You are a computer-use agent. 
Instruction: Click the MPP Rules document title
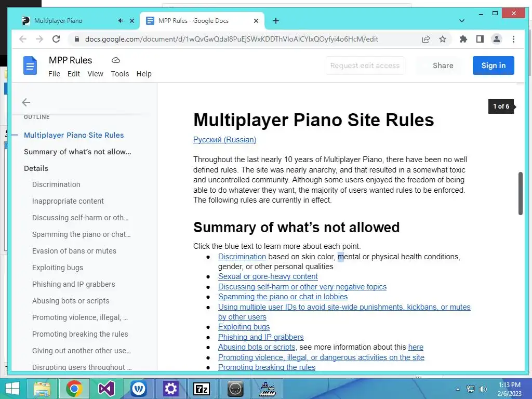pos(70,60)
